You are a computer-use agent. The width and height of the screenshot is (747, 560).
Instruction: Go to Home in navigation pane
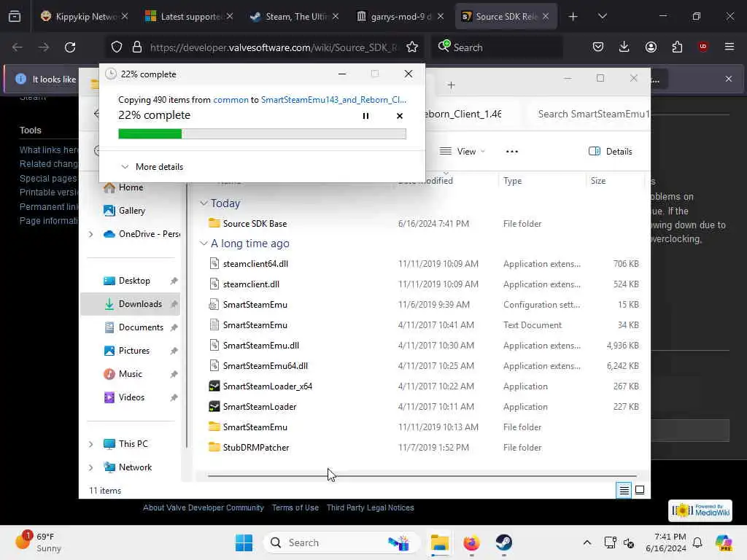tap(131, 187)
